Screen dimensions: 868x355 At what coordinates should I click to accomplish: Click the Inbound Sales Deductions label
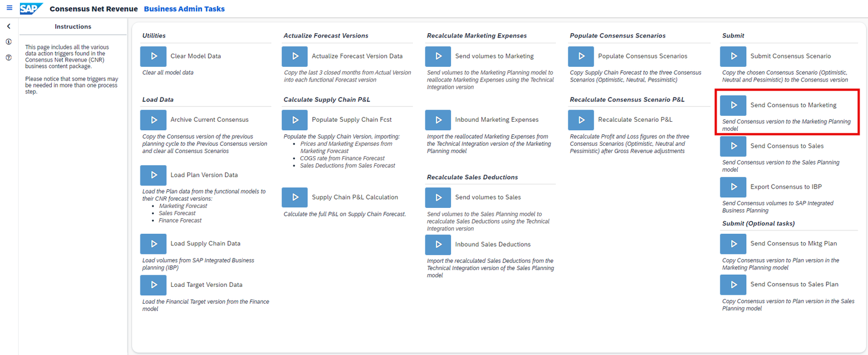pos(493,244)
